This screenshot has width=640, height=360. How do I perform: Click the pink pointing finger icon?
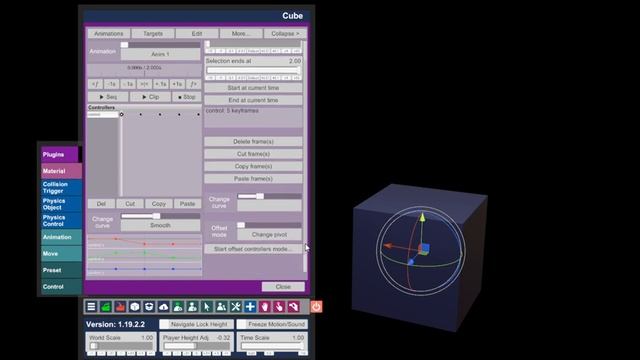coord(279,307)
